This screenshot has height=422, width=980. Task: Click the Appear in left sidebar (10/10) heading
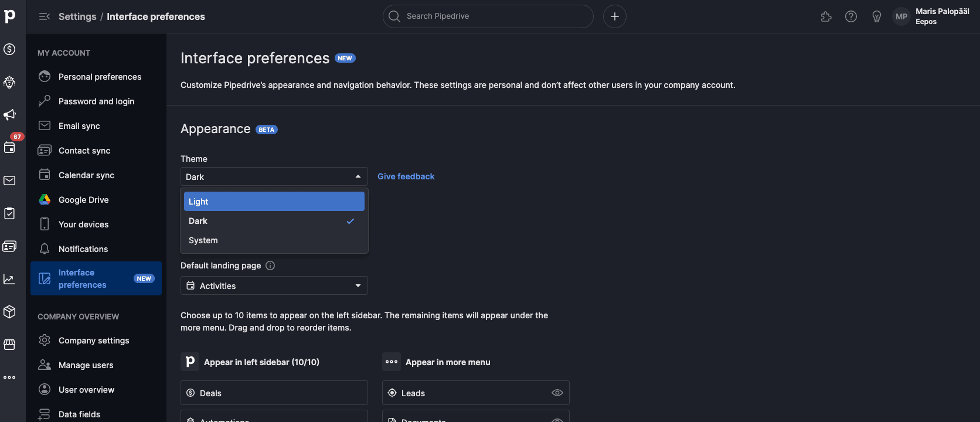click(x=261, y=362)
